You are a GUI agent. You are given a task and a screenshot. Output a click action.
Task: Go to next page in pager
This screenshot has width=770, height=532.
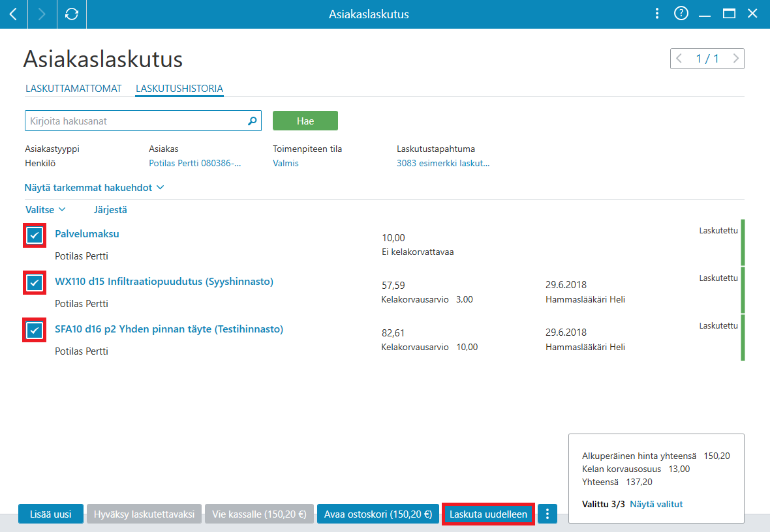coord(735,59)
